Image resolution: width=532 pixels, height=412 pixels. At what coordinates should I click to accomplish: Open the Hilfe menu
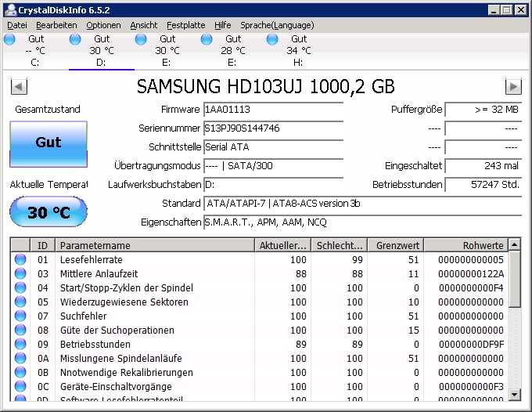click(x=222, y=26)
